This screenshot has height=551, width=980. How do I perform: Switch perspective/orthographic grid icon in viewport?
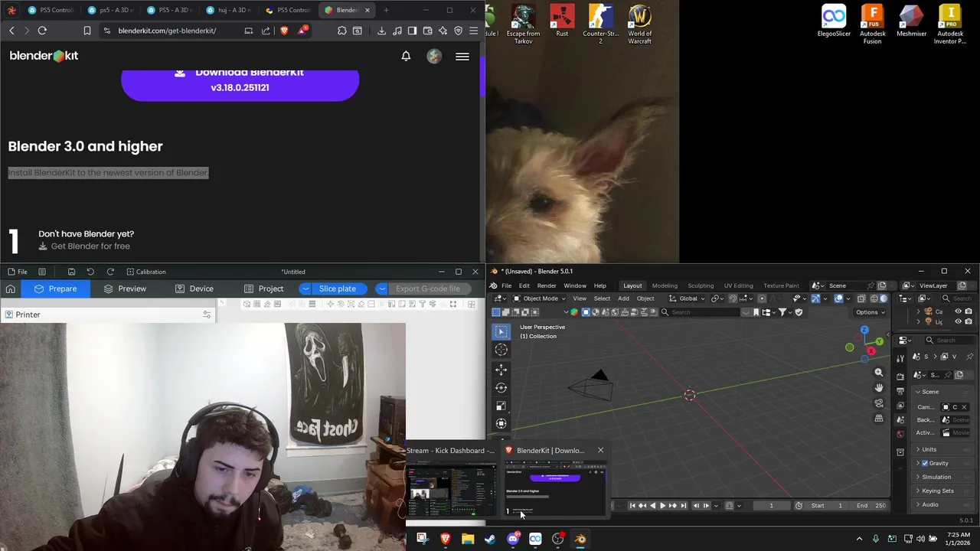[x=879, y=419]
